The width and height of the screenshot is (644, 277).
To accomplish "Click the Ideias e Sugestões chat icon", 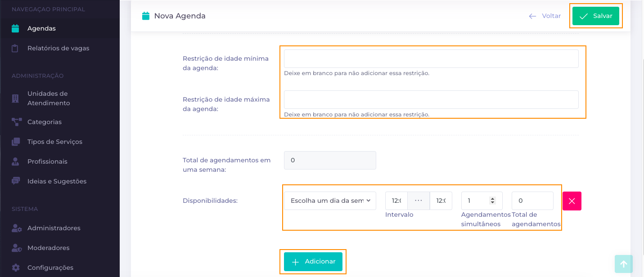I will pos(16,181).
